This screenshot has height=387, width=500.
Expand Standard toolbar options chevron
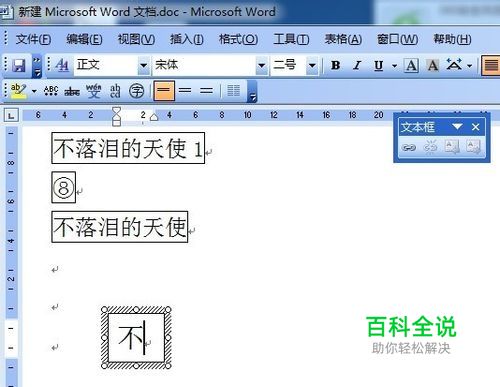click(x=37, y=66)
